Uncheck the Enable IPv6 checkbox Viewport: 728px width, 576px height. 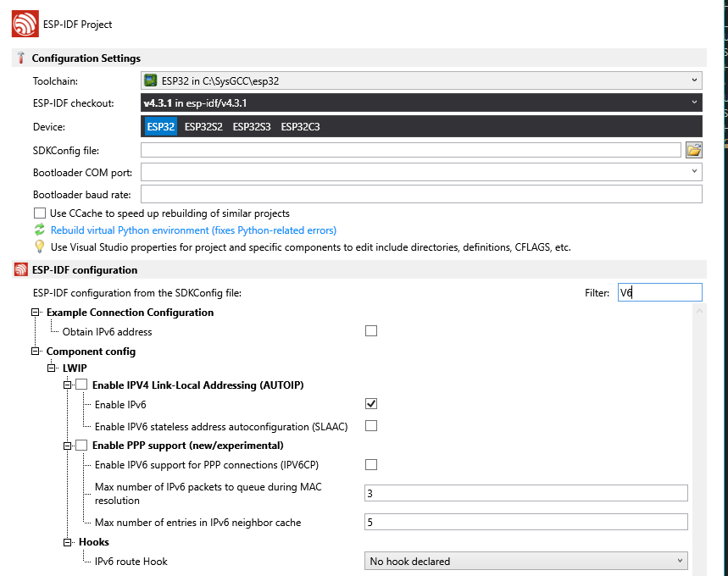pos(371,404)
